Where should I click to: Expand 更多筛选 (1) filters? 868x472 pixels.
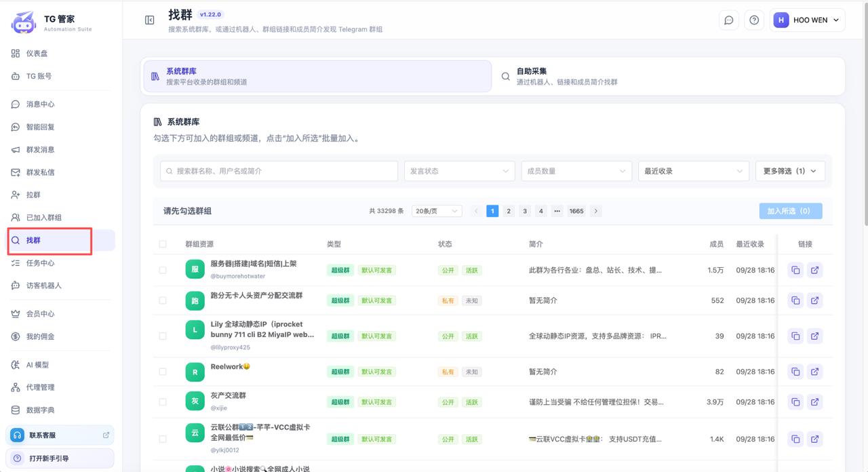(x=790, y=171)
